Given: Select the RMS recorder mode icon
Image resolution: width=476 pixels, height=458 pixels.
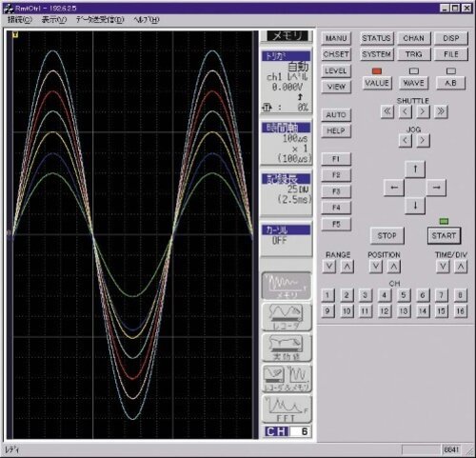Looking at the screenshot, I should [287, 348].
